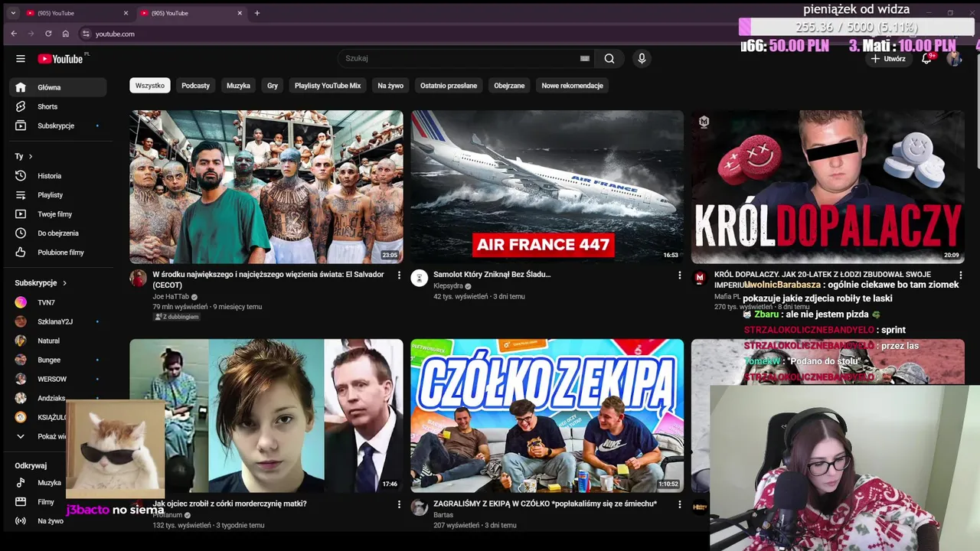
Task: Open the Bungee subscription channel
Action: [x=58, y=360]
